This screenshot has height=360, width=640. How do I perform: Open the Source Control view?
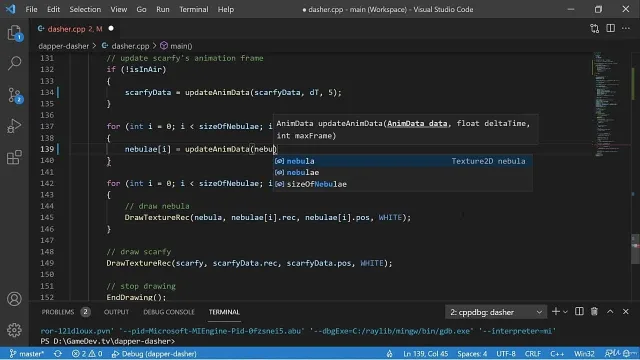click(x=15, y=95)
